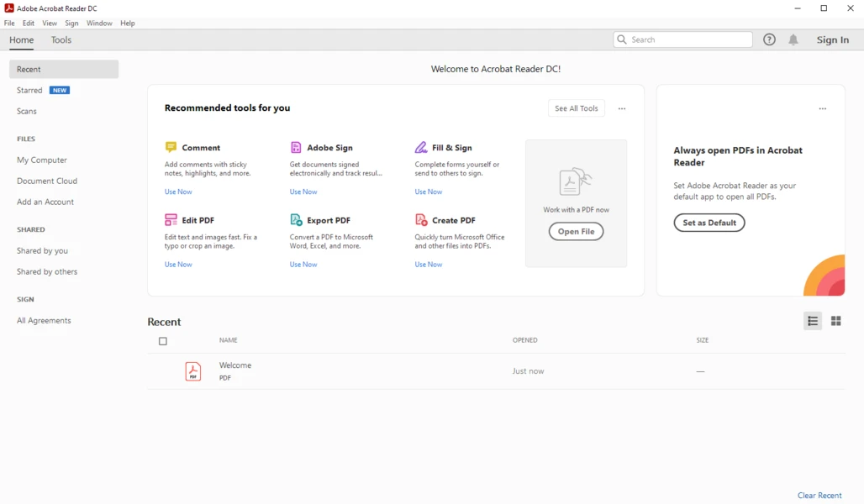Click Use Now under Adobe Sign
Viewport: 864px width, 504px height.
click(x=303, y=192)
